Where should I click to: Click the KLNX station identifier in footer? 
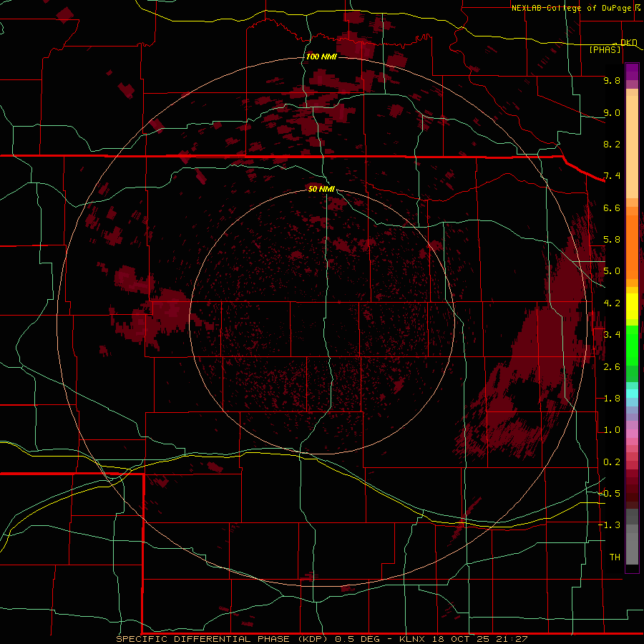tap(413, 639)
